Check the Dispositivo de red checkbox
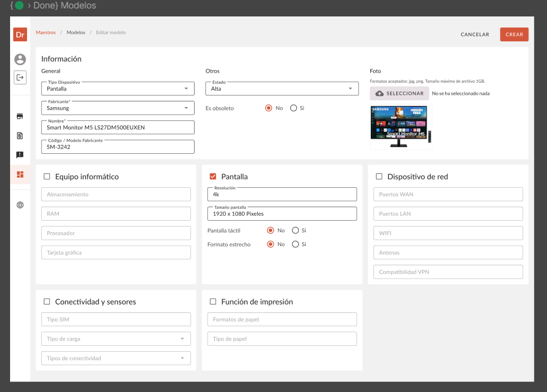547x392 pixels. point(379,177)
